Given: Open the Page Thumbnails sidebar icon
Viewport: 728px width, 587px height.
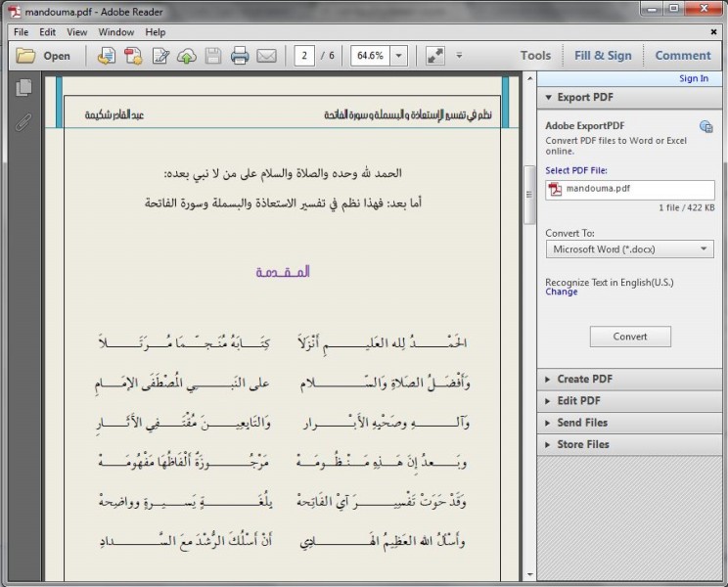Looking at the screenshot, I should 23,88.
